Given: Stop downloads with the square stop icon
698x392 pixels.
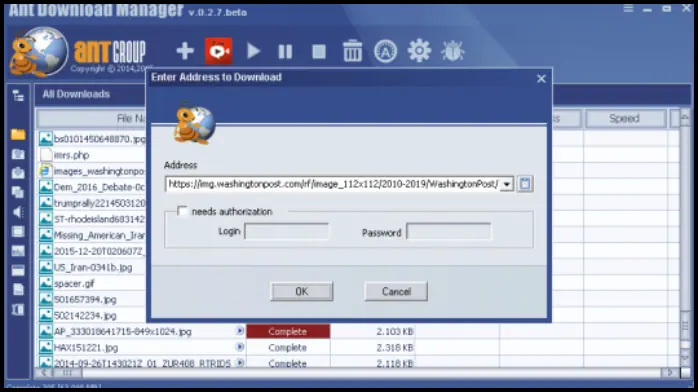Looking at the screenshot, I should pyautogui.click(x=319, y=52).
